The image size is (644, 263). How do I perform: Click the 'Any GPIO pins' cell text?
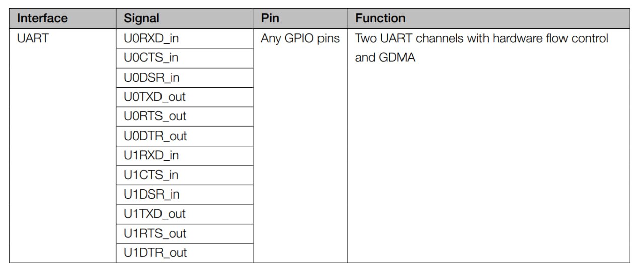coord(300,38)
